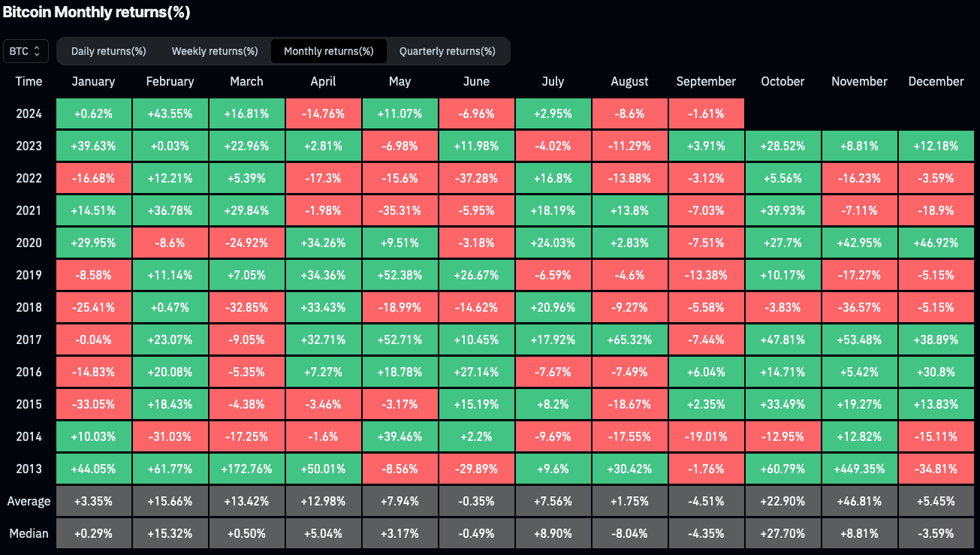Image resolution: width=980 pixels, height=555 pixels.
Task: Click the October column header
Action: pos(783,81)
